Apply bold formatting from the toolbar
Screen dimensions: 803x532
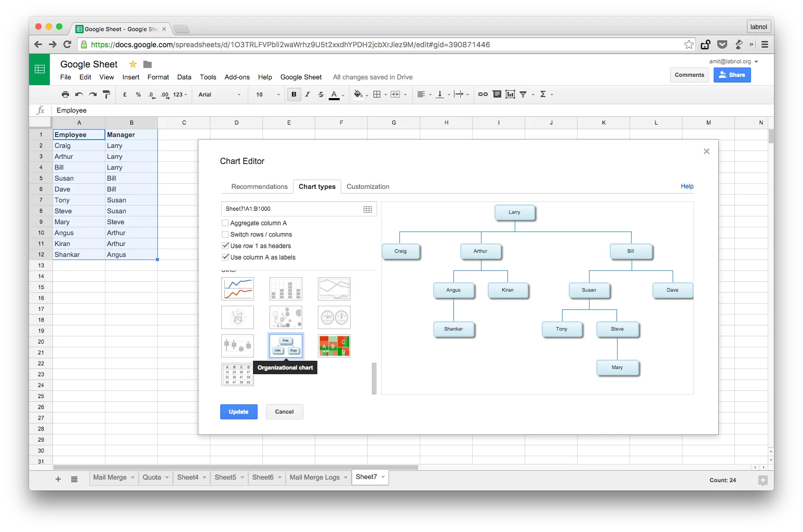click(294, 94)
